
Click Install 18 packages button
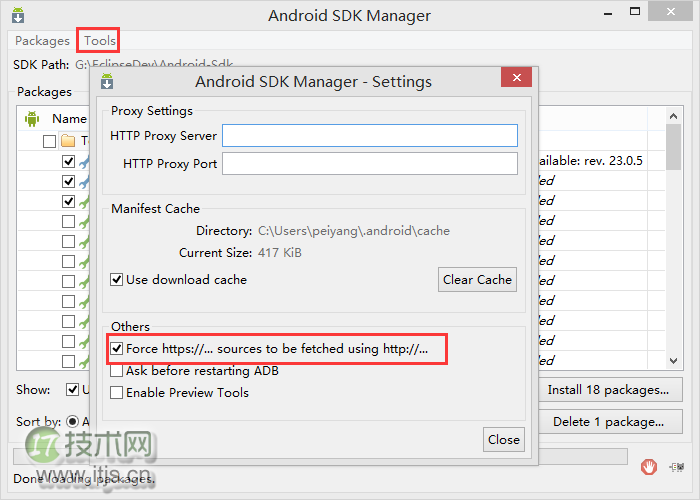tap(610, 390)
